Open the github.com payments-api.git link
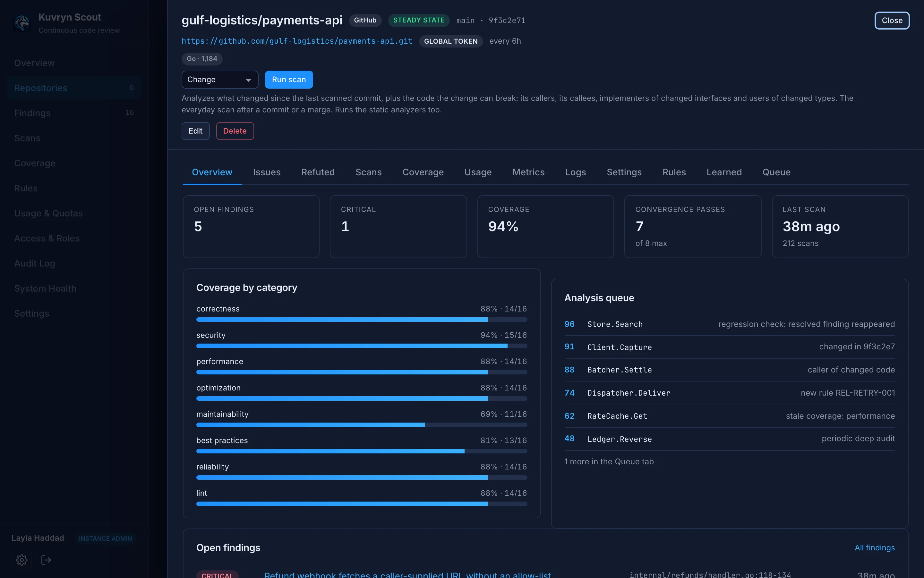The width and height of the screenshot is (924, 578). click(x=297, y=41)
